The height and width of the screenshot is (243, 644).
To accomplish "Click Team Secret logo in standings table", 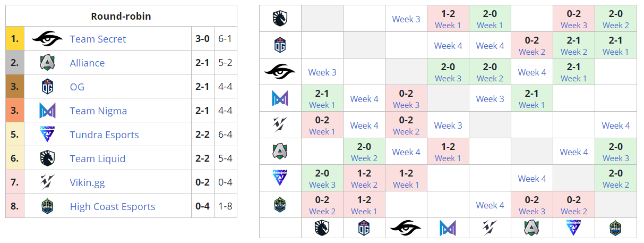I will (47, 39).
